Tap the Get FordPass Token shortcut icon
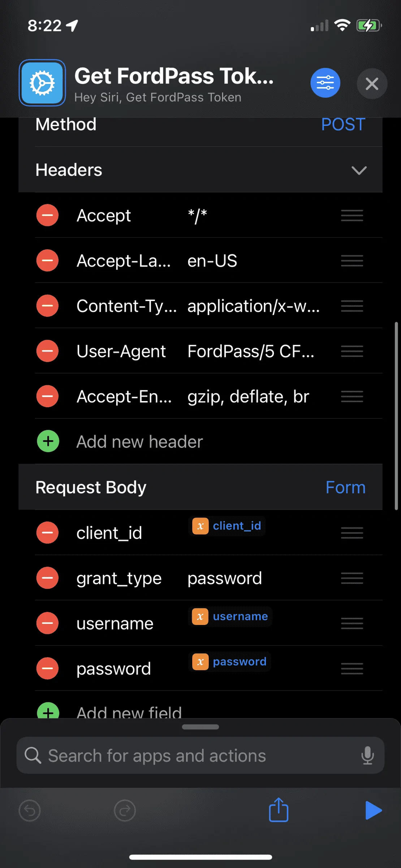Viewport: 401px width, 868px height. tap(42, 83)
